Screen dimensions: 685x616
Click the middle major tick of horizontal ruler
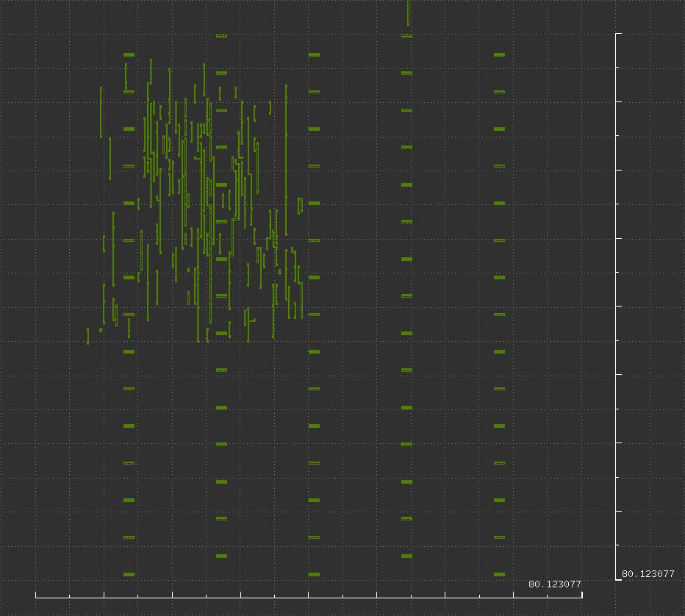309,595
